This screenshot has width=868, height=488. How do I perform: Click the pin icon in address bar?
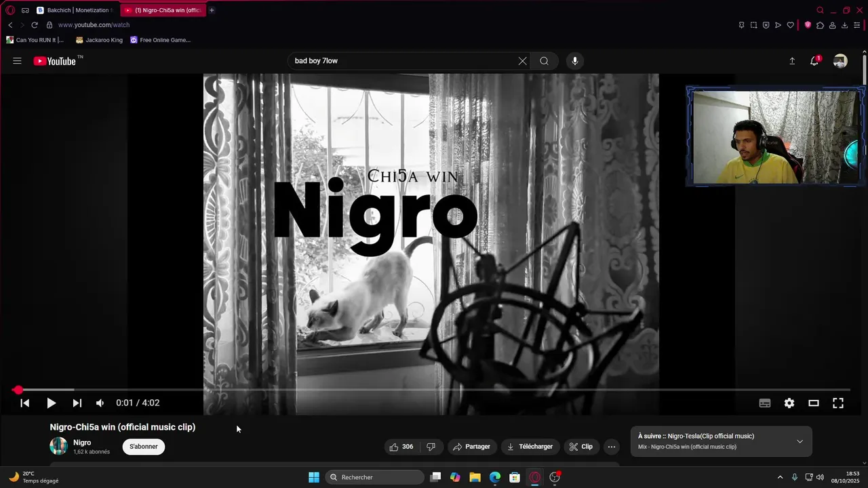tap(741, 25)
